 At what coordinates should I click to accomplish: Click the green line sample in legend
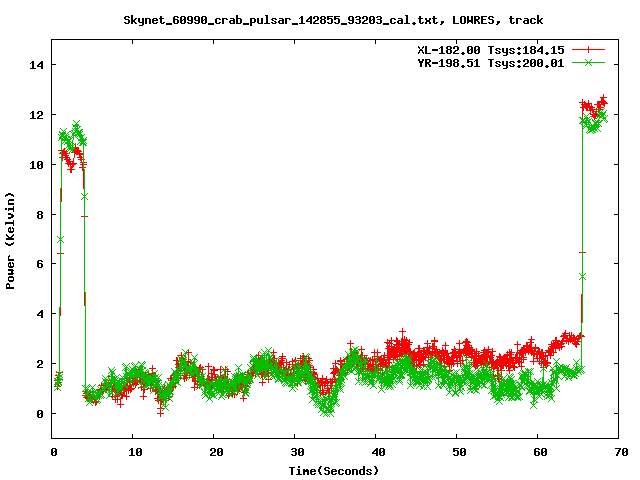589,62
